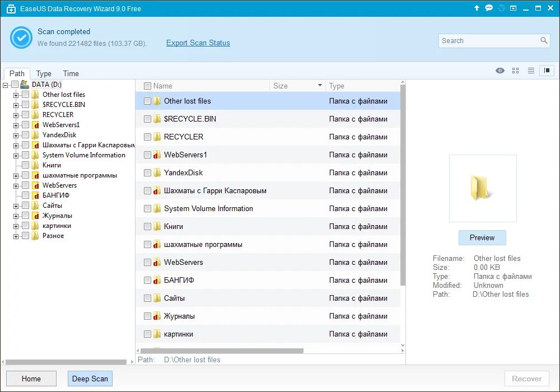
Task: Expand шахматные программы tree node
Action: coord(16,176)
